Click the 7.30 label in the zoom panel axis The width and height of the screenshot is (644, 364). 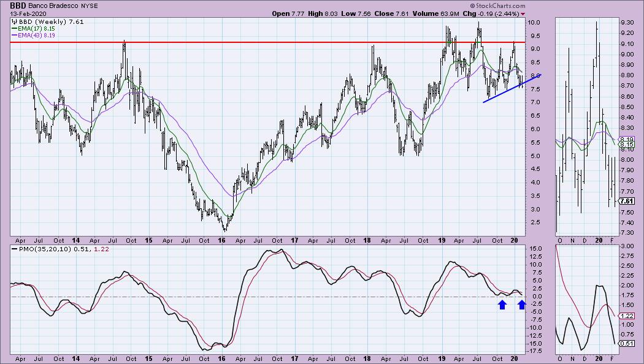click(x=626, y=233)
